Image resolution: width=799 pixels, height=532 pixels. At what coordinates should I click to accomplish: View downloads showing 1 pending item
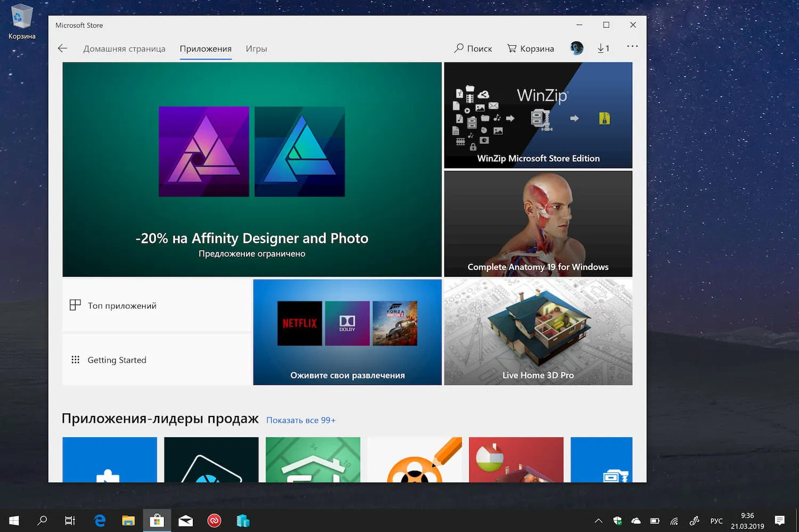point(604,48)
